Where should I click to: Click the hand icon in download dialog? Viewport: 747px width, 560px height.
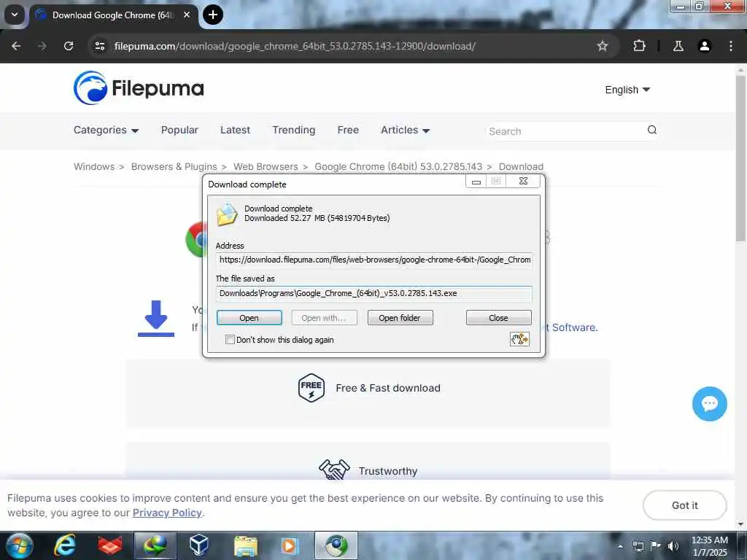point(519,339)
